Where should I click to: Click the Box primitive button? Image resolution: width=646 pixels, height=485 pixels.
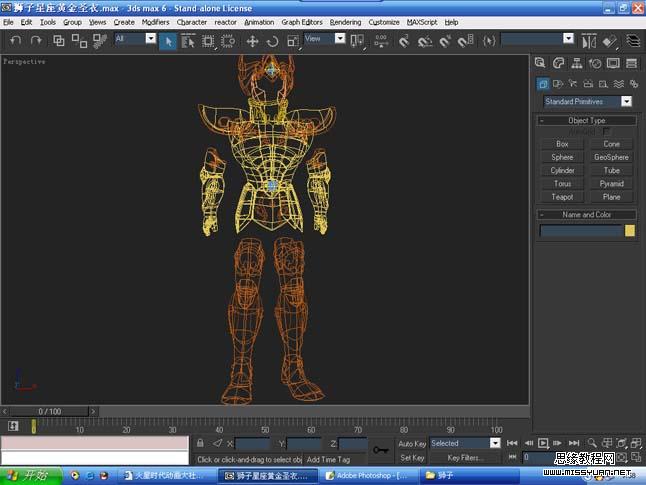[x=562, y=144]
